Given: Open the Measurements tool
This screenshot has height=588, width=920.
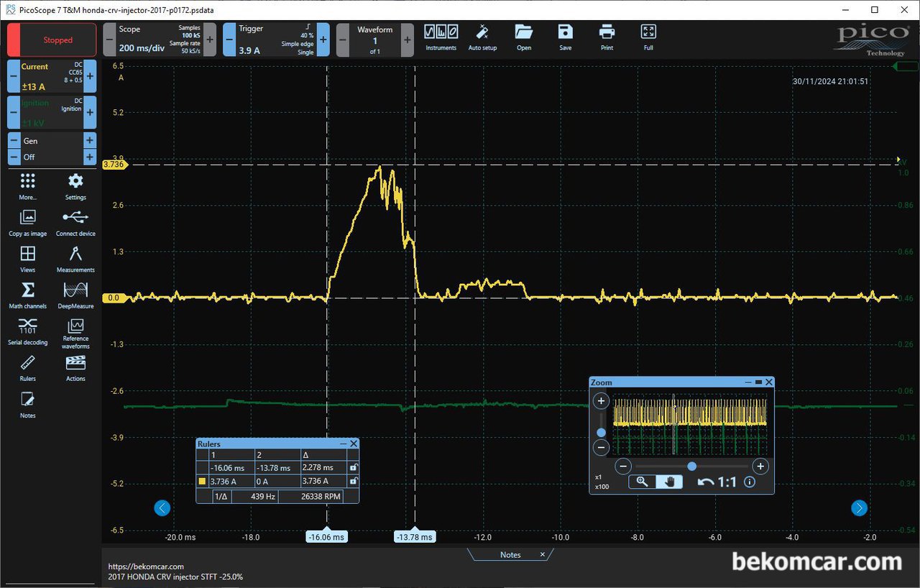Looking at the screenshot, I should pyautogui.click(x=75, y=259).
